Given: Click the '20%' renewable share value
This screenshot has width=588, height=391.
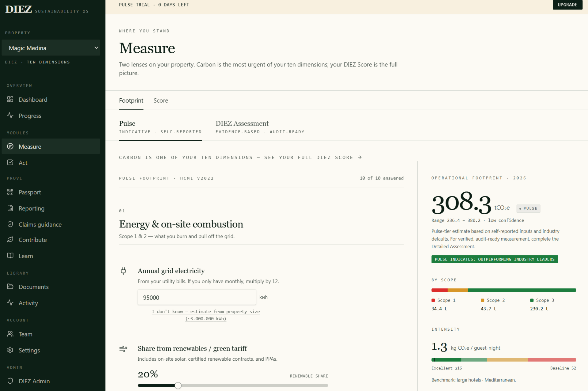Looking at the screenshot, I should pos(148,374).
